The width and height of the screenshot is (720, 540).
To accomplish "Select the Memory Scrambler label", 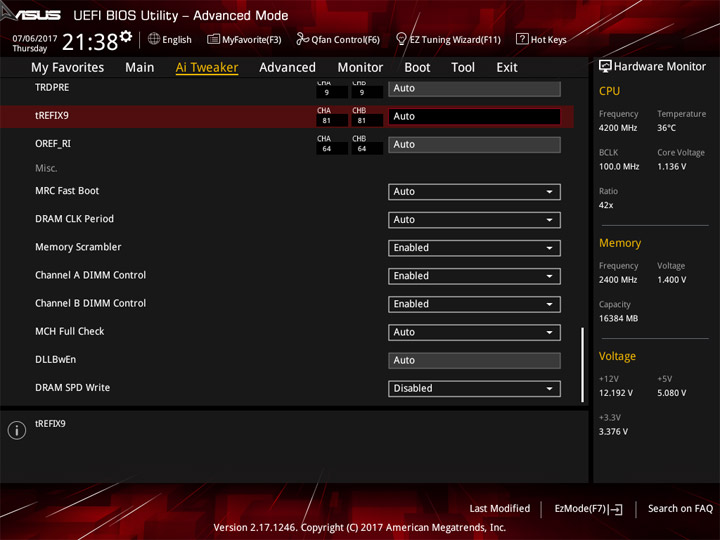I will [x=78, y=247].
